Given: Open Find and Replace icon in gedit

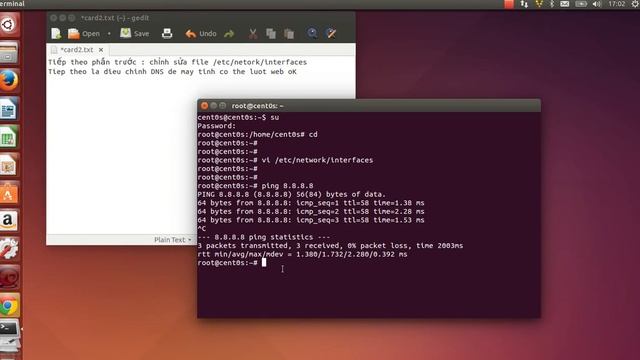Looking at the screenshot, I should pos(331,33).
